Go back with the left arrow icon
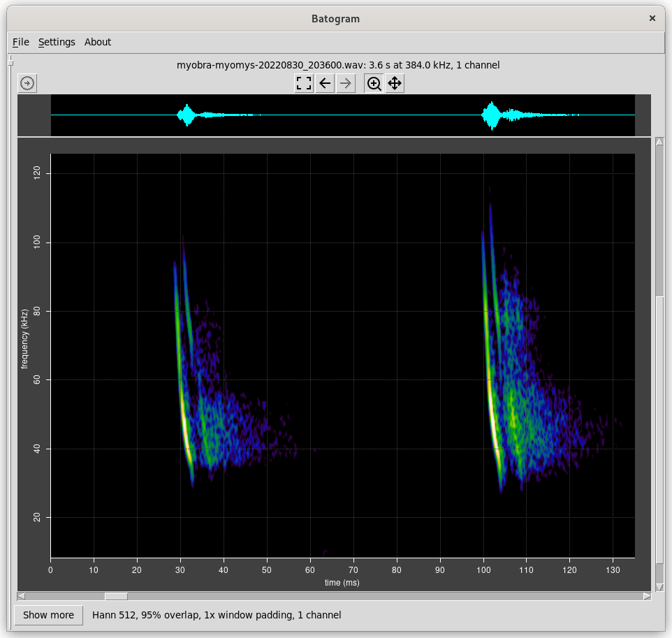The width and height of the screenshot is (672, 638). [325, 84]
